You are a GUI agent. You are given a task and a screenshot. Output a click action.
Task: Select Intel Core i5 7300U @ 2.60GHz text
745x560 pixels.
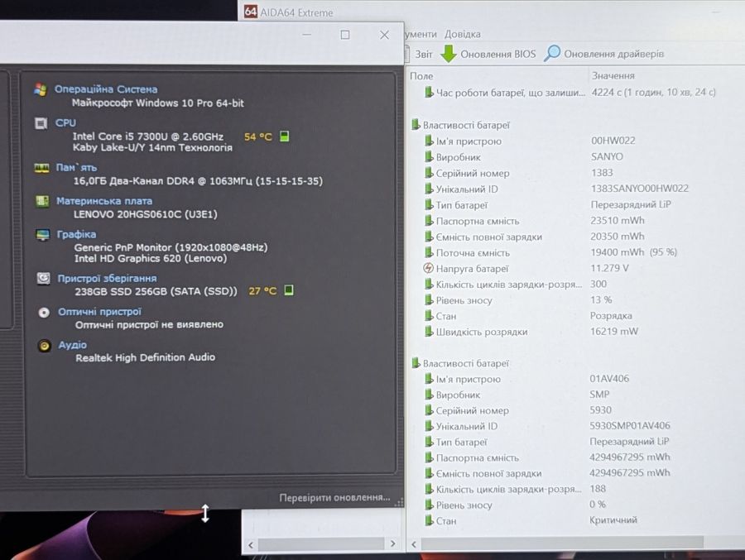tap(148, 136)
